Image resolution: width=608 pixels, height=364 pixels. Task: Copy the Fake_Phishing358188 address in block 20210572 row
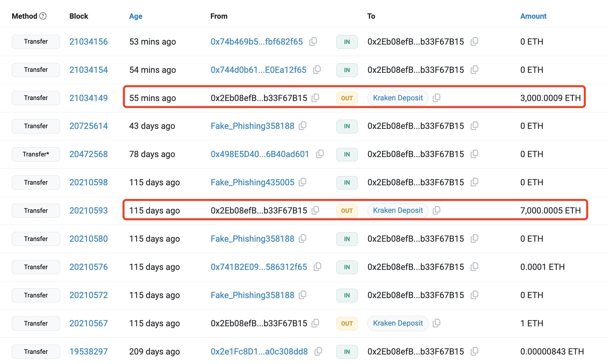303,295
